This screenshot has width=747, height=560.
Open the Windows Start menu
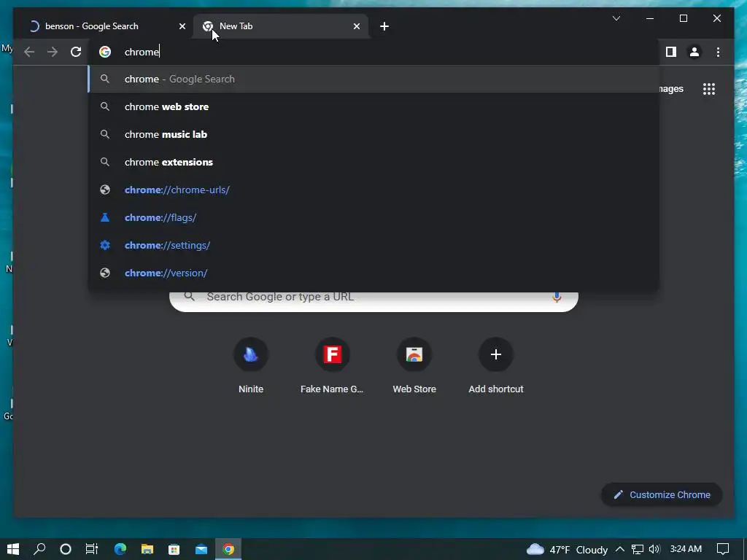point(13,549)
